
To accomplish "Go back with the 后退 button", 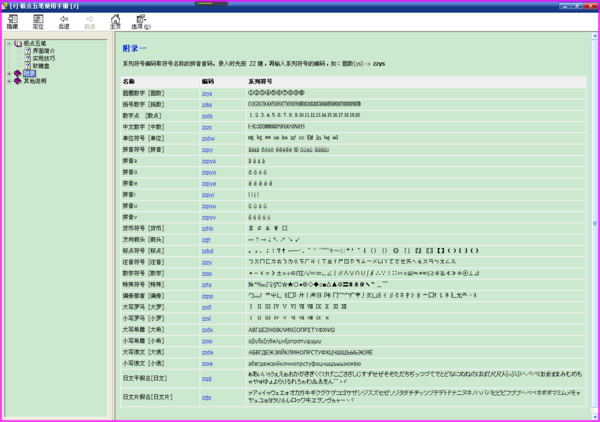I will (64, 22).
